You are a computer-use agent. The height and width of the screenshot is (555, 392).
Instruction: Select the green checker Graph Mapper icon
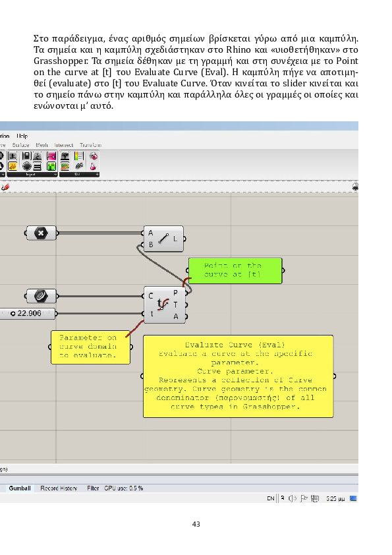pos(51,166)
